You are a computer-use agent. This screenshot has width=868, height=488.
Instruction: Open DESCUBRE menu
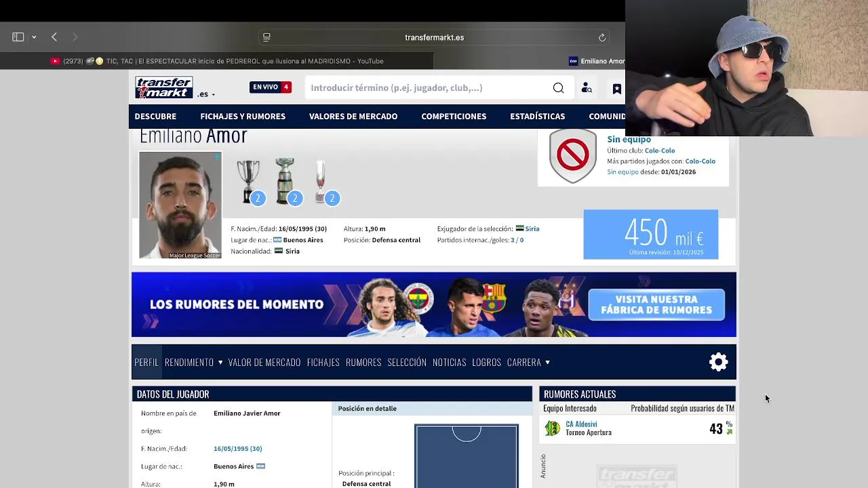pos(155,117)
